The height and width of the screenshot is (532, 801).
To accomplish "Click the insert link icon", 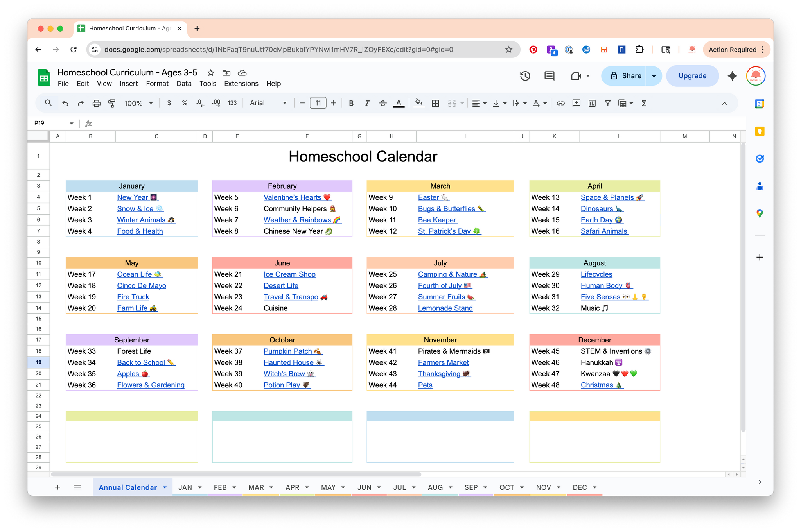I will pos(560,103).
